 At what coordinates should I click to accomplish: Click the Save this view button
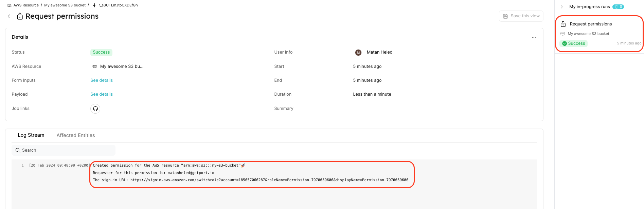pos(521,16)
